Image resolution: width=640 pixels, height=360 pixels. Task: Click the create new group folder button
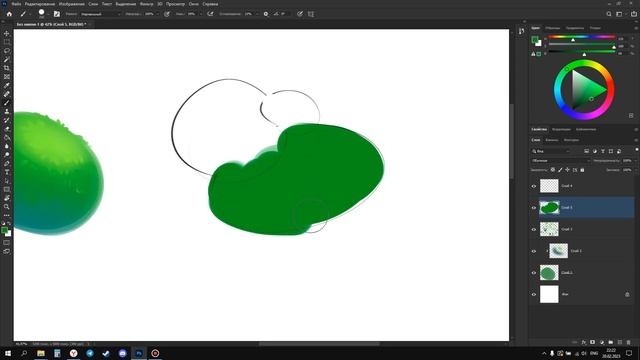tap(611, 342)
